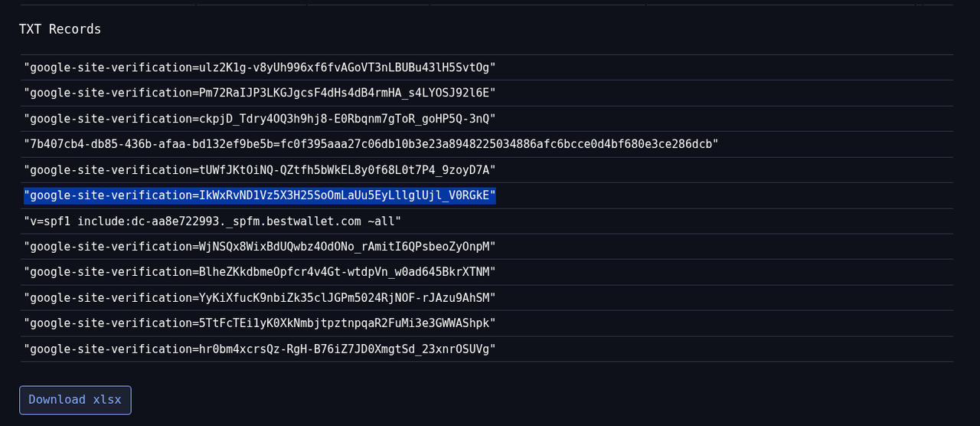The height and width of the screenshot is (426, 980).
Task: Click the TXT Records heading
Action: point(60,29)
